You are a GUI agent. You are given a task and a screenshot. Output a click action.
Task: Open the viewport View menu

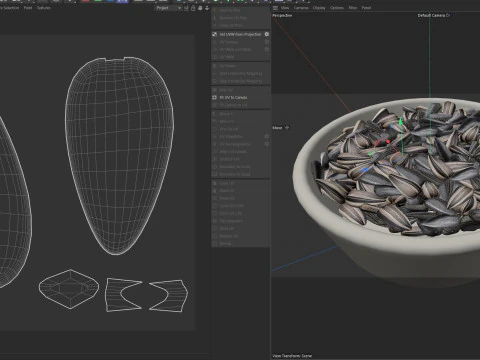pyautogui.click(x=285, y=8)
